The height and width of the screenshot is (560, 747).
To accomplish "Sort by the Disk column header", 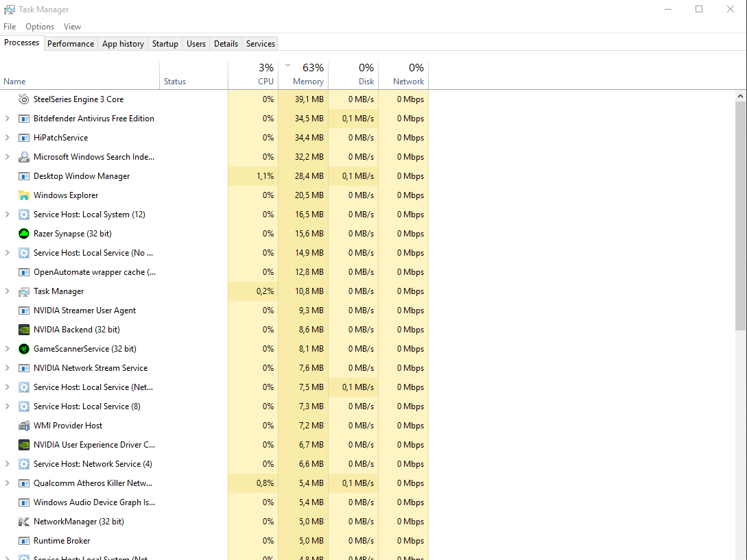I will [x=353, y=75].
